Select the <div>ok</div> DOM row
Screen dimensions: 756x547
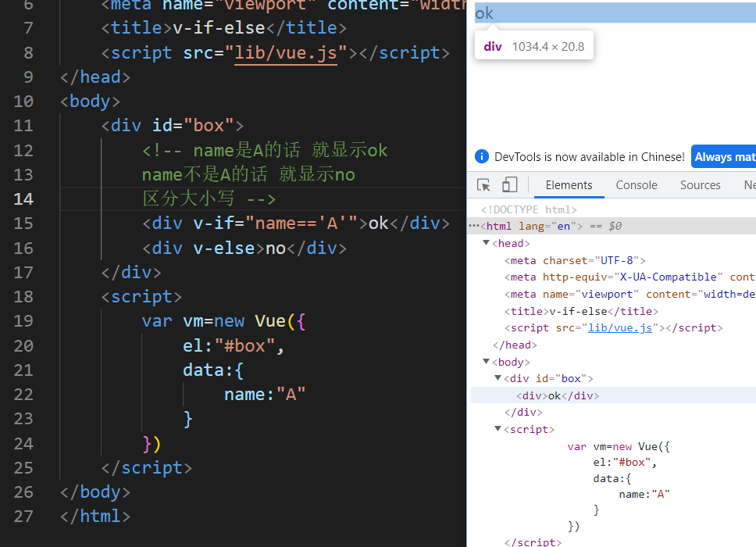(x=613, y=395)
